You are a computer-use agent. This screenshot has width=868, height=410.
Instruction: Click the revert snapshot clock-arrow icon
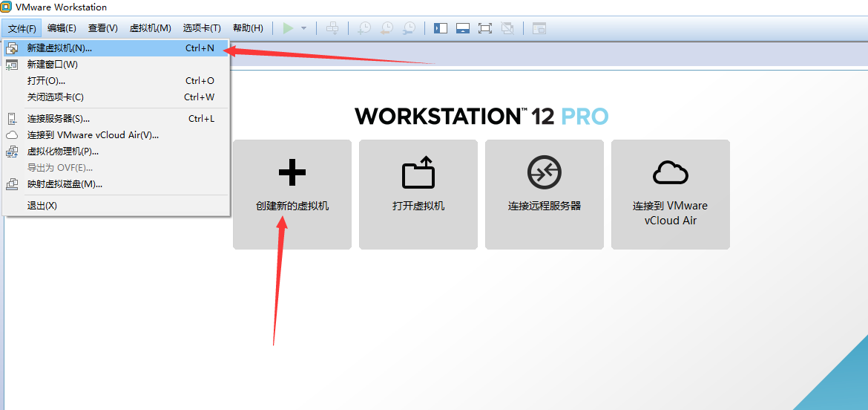(387, 28)
